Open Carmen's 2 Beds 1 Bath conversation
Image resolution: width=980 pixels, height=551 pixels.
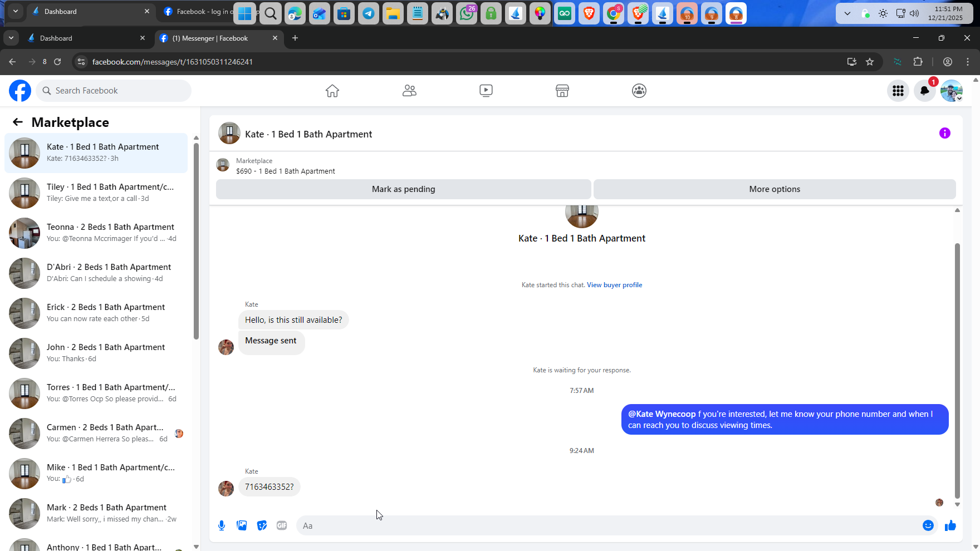pyautogui.click(x=96, y=434)
